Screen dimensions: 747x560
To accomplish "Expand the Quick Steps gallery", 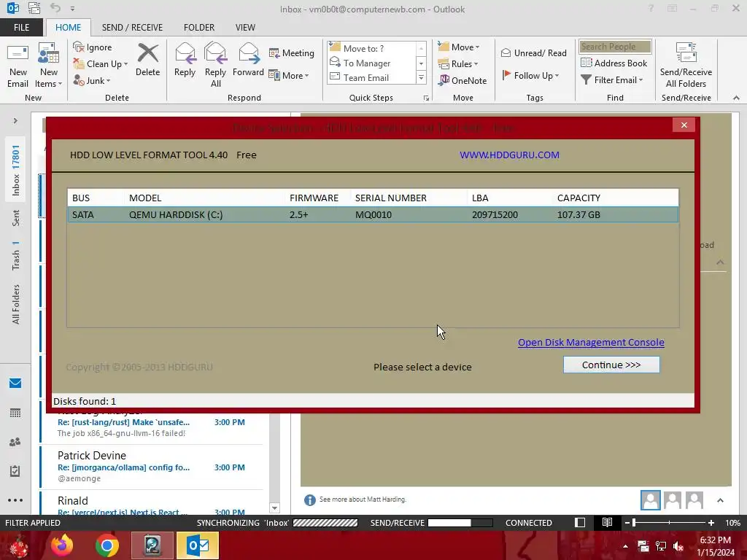I will pyautogui.click(x=421, y=78).
